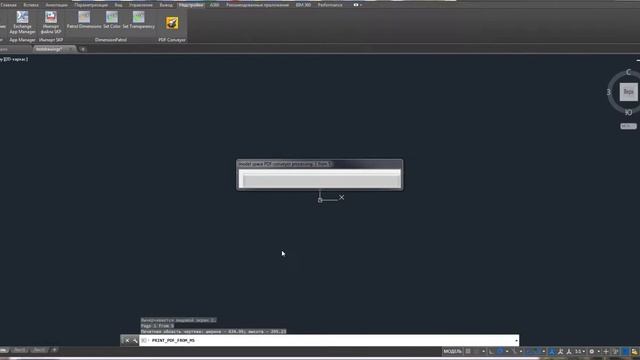Screen dimensions: 640x360
Task: Open the Вставка ribbon tab
Action: click(31, 5)
